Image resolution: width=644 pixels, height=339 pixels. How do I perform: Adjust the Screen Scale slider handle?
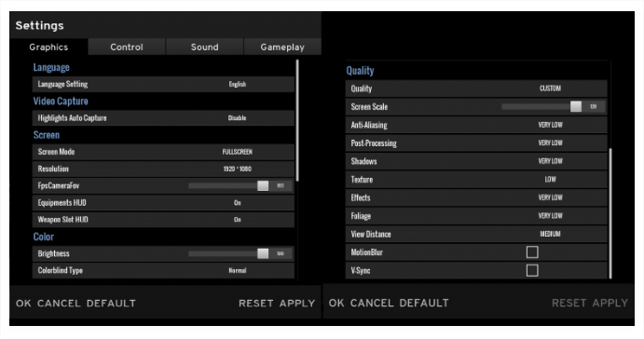(576, 107)
